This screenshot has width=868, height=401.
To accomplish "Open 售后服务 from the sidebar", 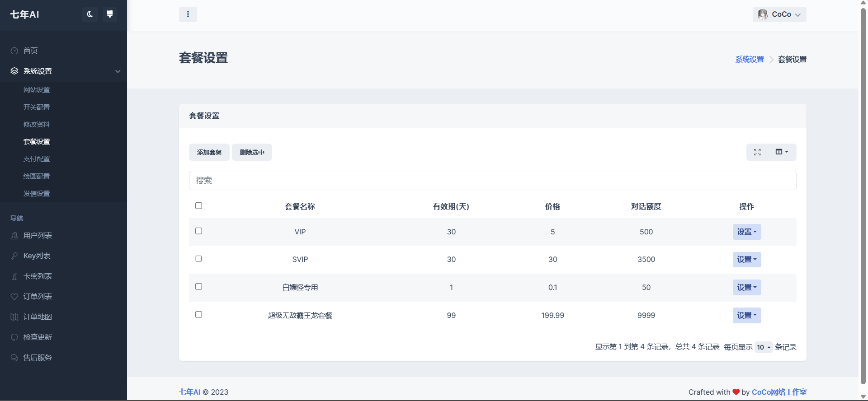I will pyautogui.click(x=38, y=358).
